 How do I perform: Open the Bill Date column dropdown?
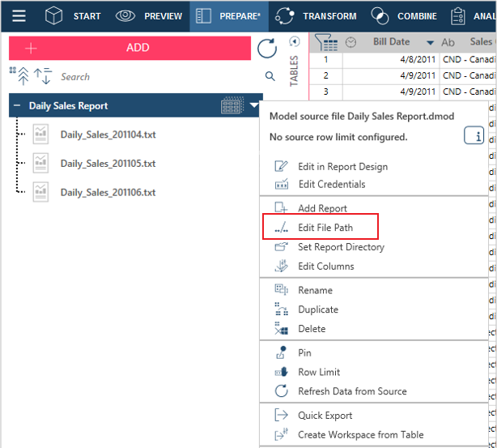tap(430, 42)
